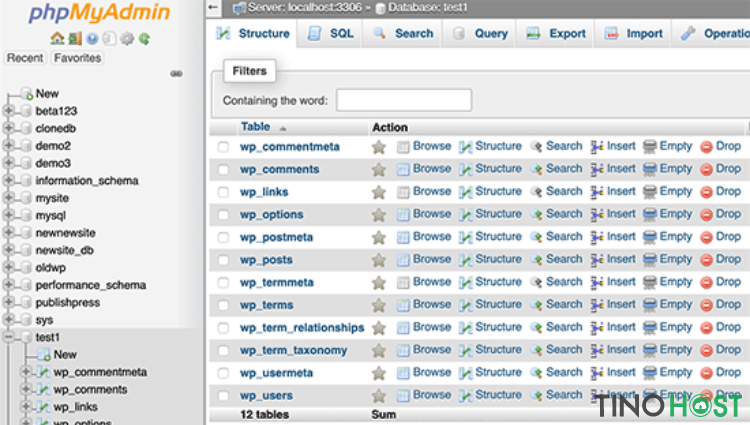750x425 pixels.
Task: Select newsite_db database in sidebar
Action: (x=65, y=250)
